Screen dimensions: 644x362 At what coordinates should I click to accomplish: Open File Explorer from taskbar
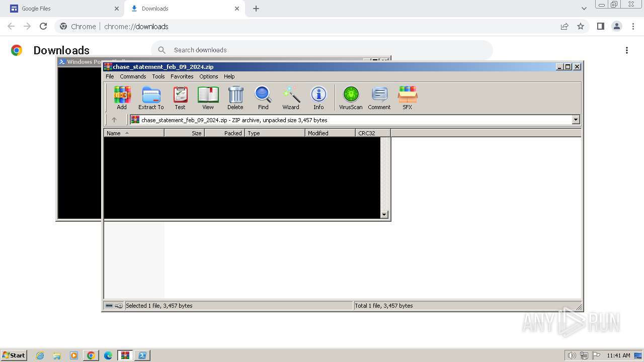point(57,355)
